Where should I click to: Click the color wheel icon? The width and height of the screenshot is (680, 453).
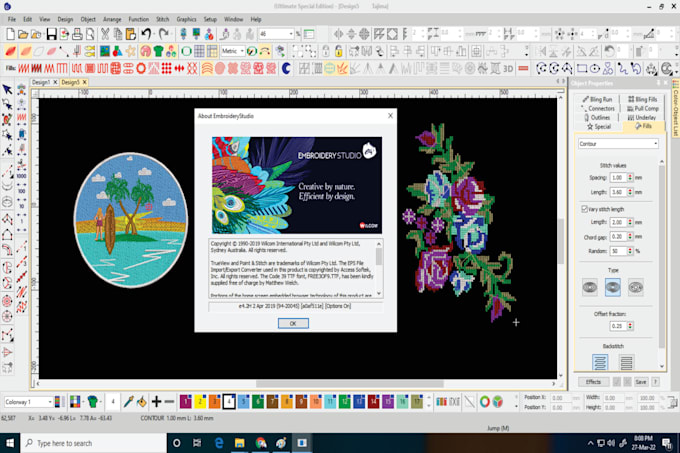[484, 402]
